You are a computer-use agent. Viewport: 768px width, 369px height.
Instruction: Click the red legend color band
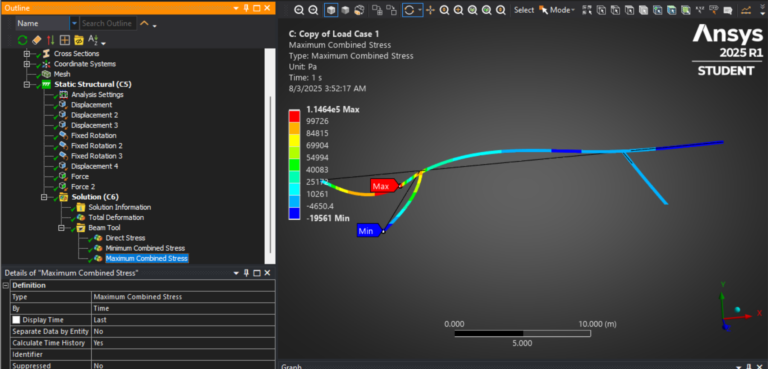(x=294, y=116)
